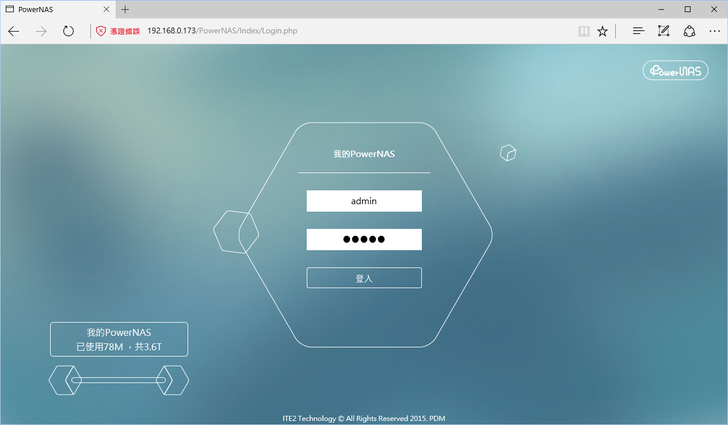This screenshot has height=425, width=728.
Task: Click the storage usage progress bar
Action: click(119, 380)
